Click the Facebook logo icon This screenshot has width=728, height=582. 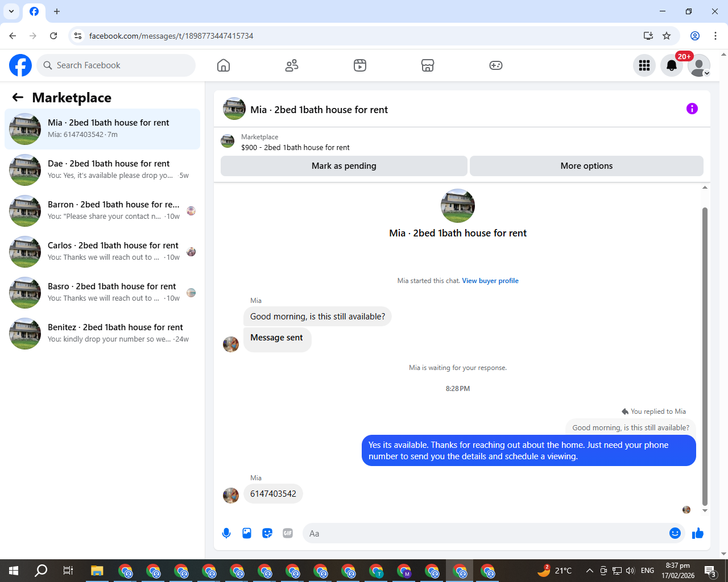(x=20, y=65)
